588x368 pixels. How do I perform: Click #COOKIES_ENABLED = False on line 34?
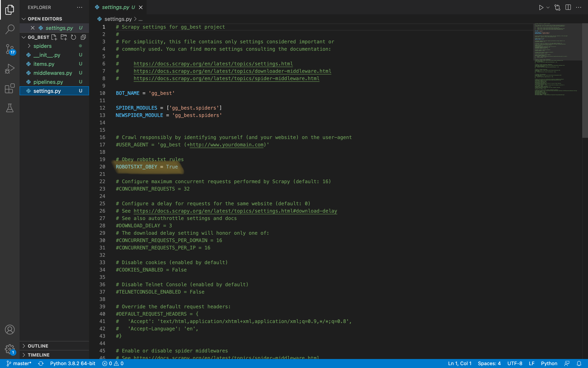(151, 270)
